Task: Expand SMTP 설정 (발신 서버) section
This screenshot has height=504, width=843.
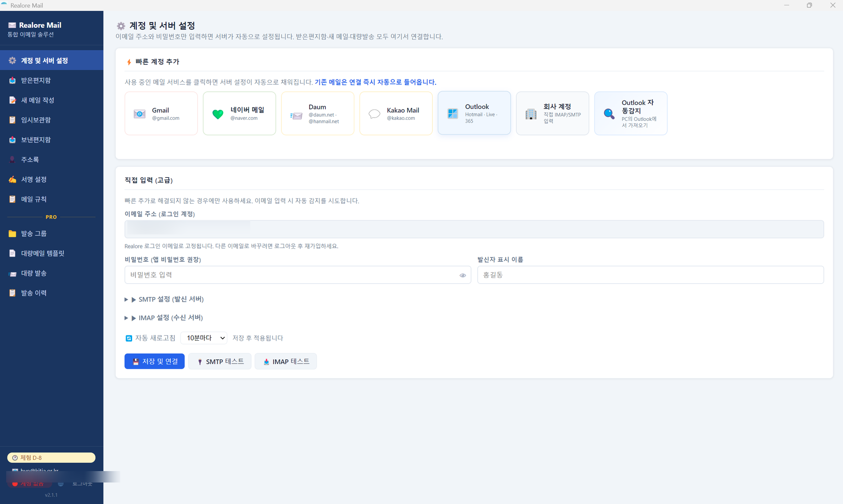Action: [x=164, y=299]
